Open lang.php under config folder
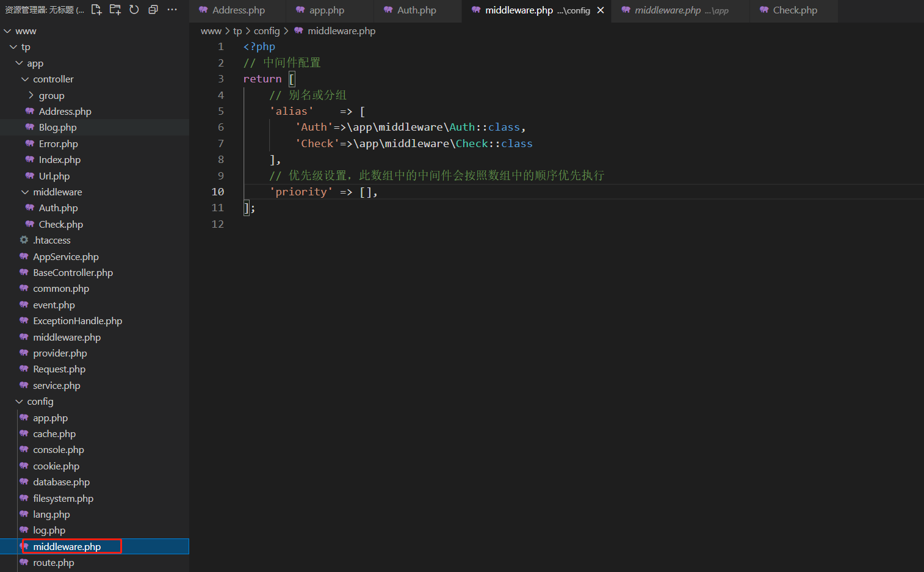 [x=95, y=515]
